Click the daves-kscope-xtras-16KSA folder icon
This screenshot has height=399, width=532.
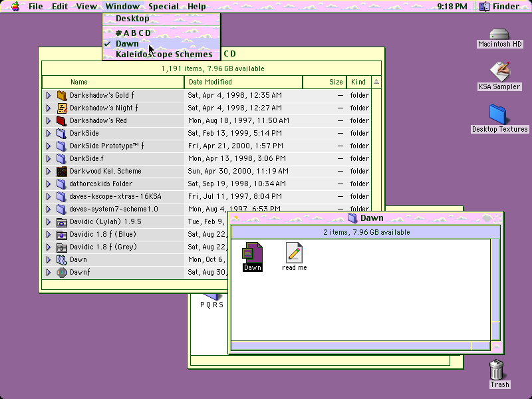point(61,196)
